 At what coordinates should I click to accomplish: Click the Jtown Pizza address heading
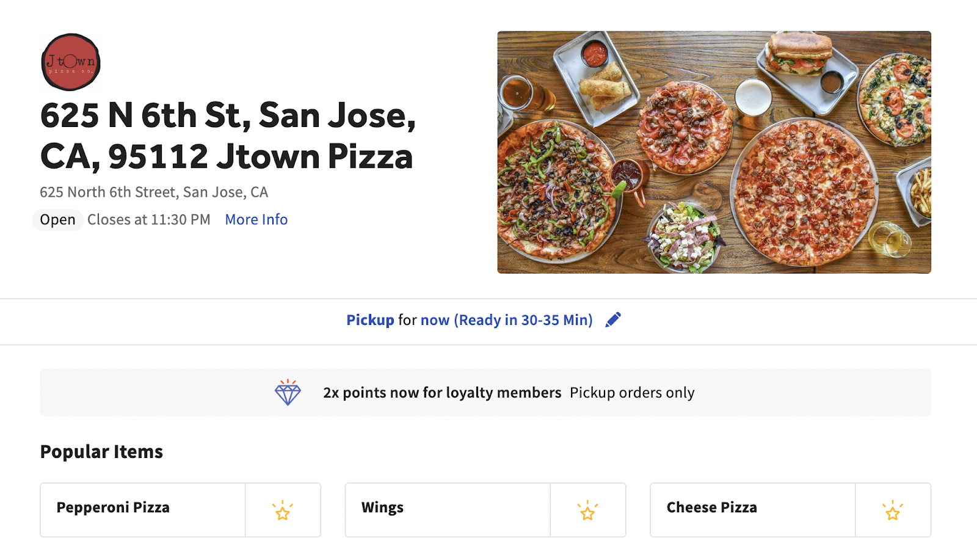(228, 136)
